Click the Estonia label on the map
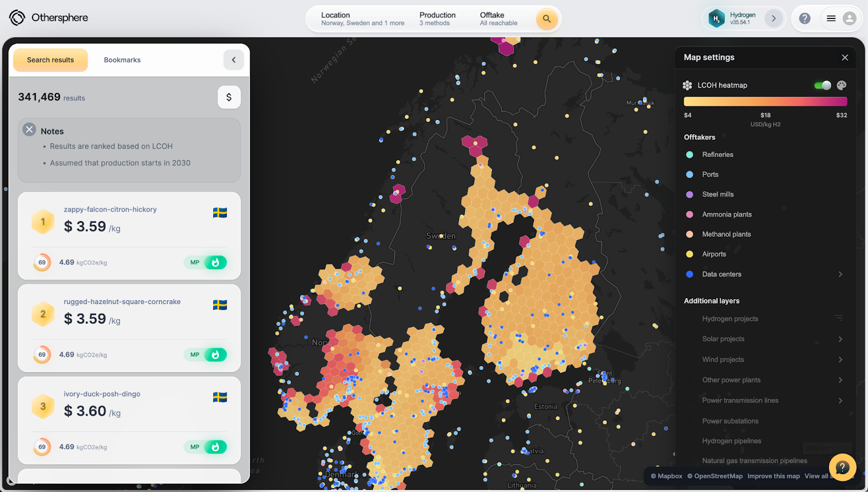 [x=546, y=407]
